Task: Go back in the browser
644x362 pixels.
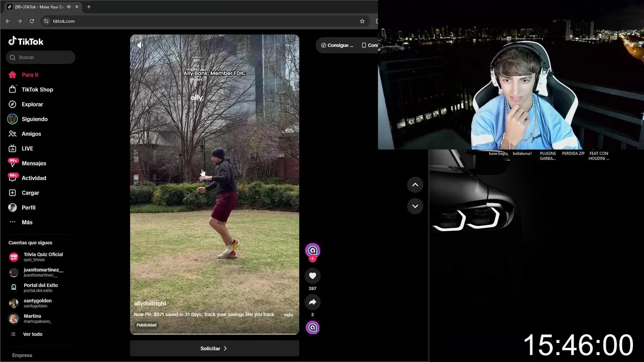Action: coord(8,21)
